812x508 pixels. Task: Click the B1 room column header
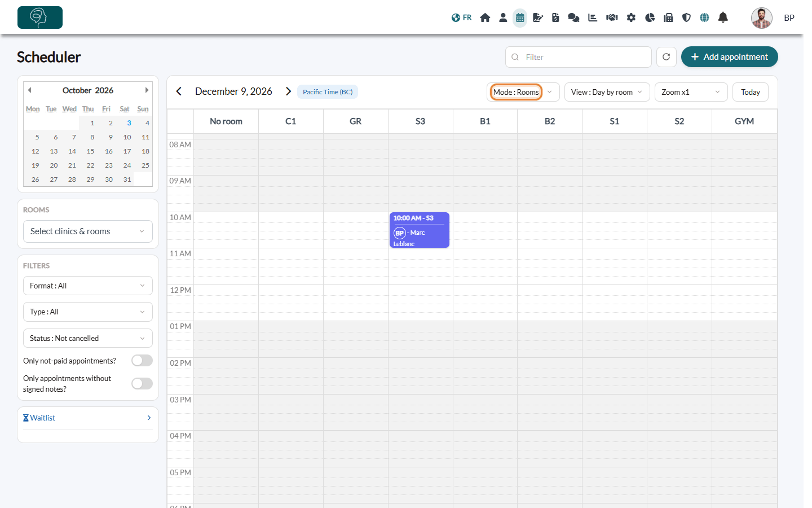(485, 121)
